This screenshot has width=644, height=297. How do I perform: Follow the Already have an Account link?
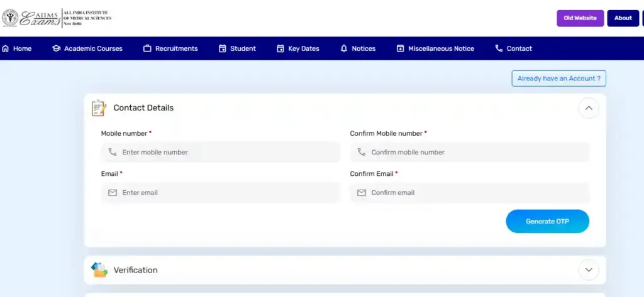click(x=558, y=78)
